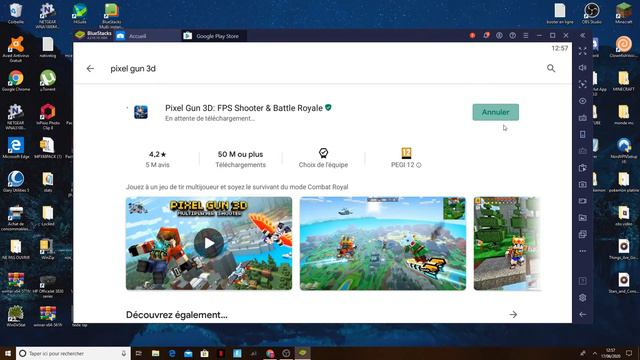The image size is (640, 360).
Task: Open OBS Studio desktop shortcut
Action: tap(591, 13)
